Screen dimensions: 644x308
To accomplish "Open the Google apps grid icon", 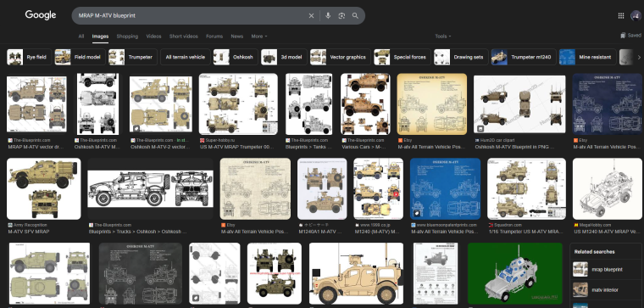I will coord(620,15).
